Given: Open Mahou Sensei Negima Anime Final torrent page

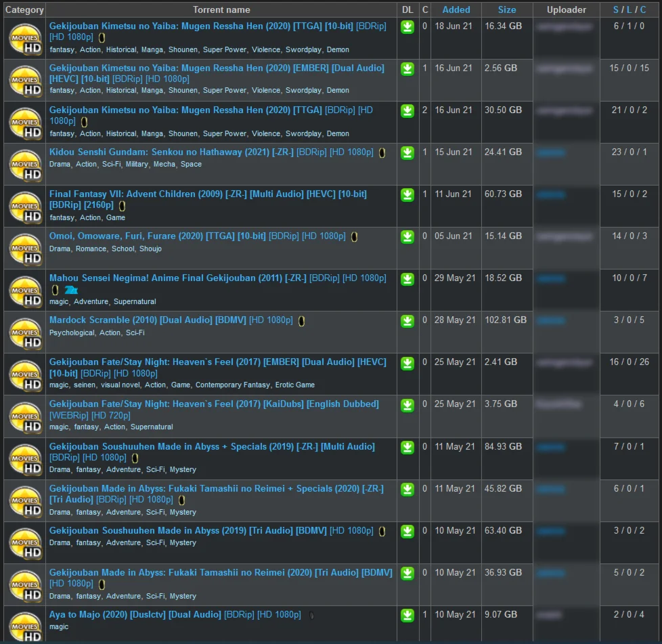Looking at the screenshot, I should pos(217,278).
